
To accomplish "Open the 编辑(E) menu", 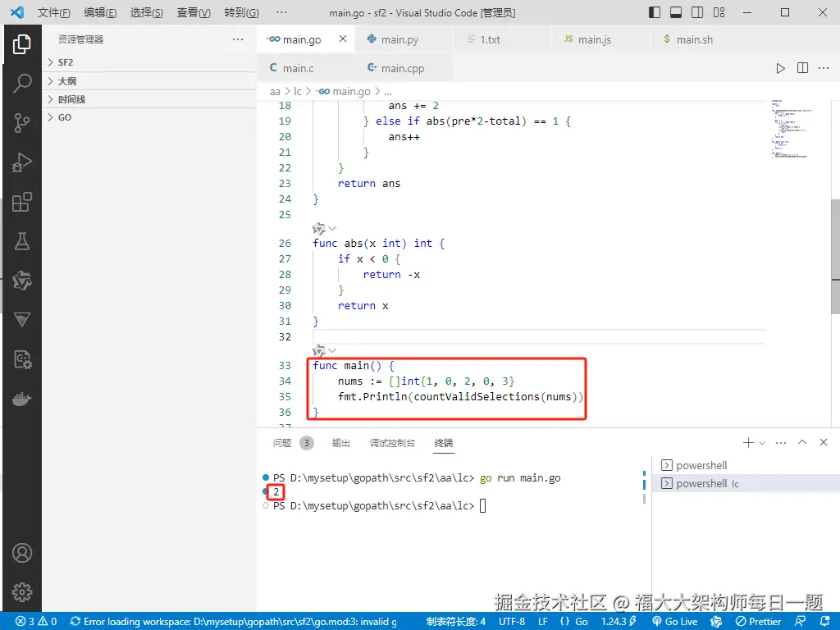I will pos(100,12).
